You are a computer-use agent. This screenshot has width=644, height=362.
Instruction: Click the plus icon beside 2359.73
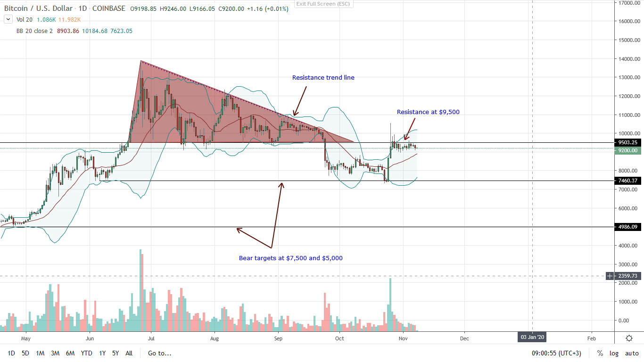pos(611,276)
